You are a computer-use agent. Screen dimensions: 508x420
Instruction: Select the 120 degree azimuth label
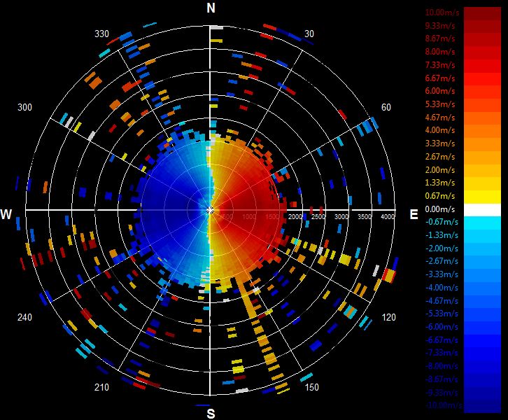(x=389, y=317)
